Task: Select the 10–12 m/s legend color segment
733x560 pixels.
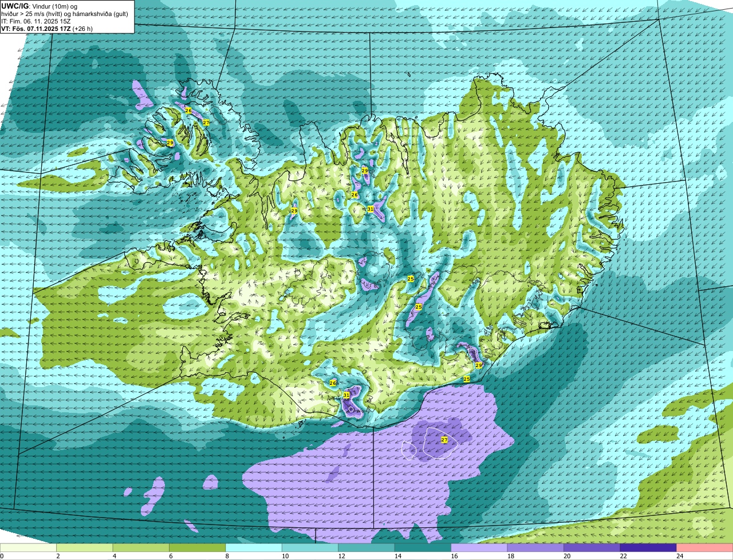Action: coord(310,547)
